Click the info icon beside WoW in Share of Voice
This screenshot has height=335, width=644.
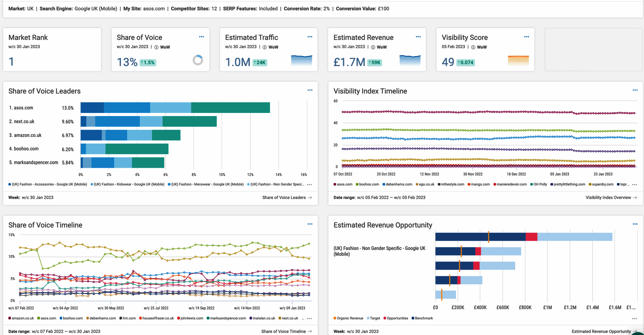click(x=156, y=47)
